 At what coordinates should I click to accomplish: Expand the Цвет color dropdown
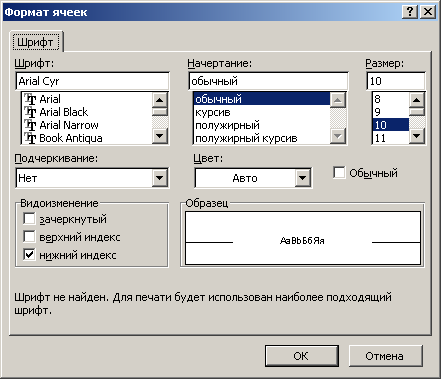303,178
